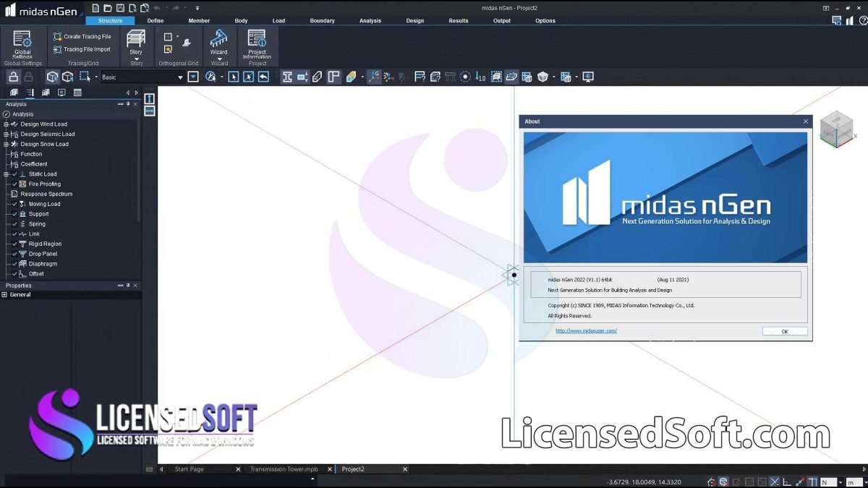Click the 1.0 scale arrow icon
The height and width of the screenshot is (488, 868).
click(x=480, y=77)
